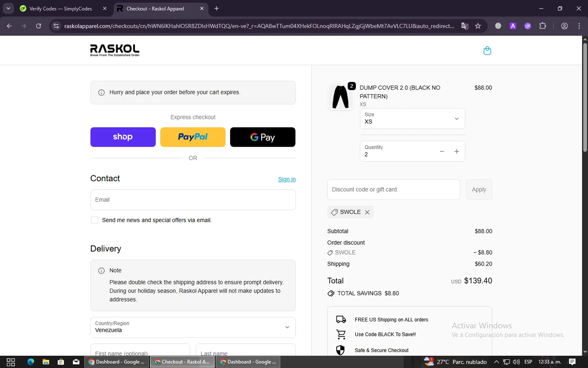
Task: Select the '$139.40' total amount
Action: click(x=478, y=281)
